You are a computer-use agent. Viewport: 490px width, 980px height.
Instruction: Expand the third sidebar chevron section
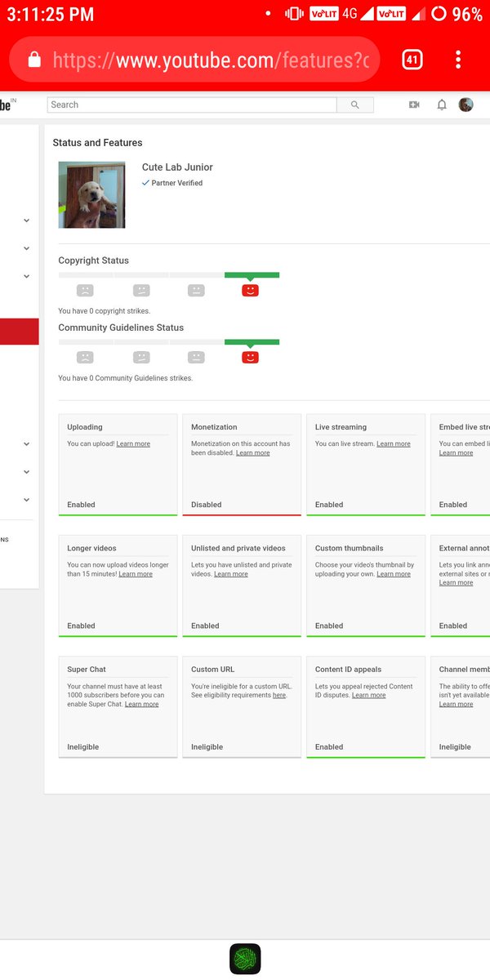tap(26, 276)
